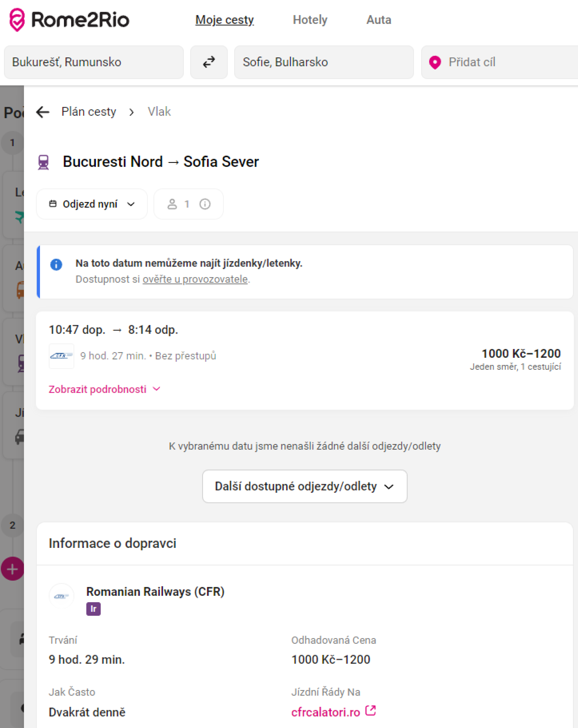
Task: Click the train icon beside Bucuresti Nord
Action: [43, 162]
